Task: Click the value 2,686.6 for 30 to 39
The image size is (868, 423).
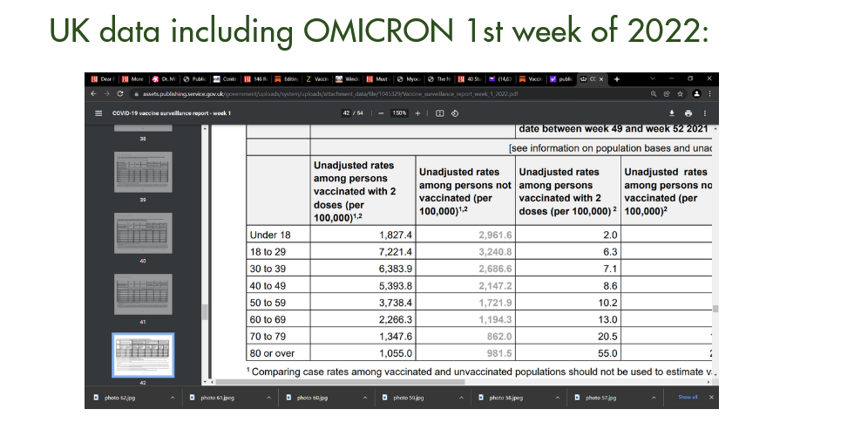Action: [x=495, y=269]
